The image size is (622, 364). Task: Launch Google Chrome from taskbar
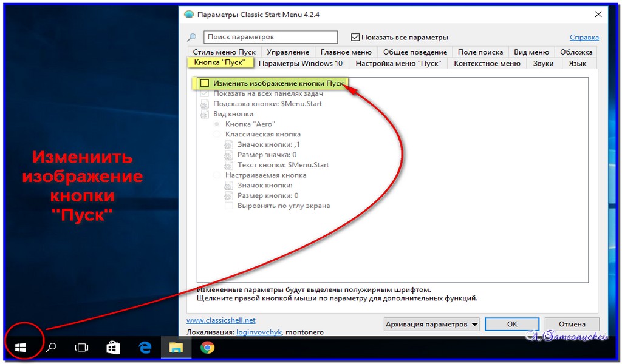[x=207, y=348]
